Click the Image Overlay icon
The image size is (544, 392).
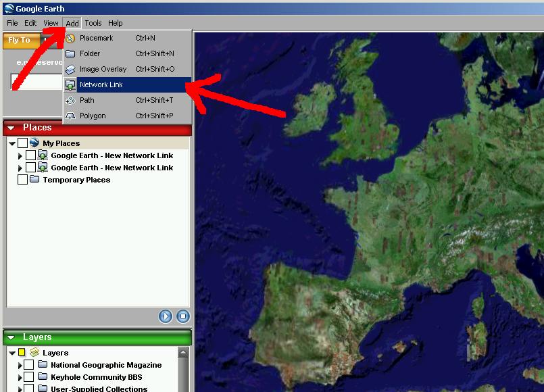click(x=70, y=70)
